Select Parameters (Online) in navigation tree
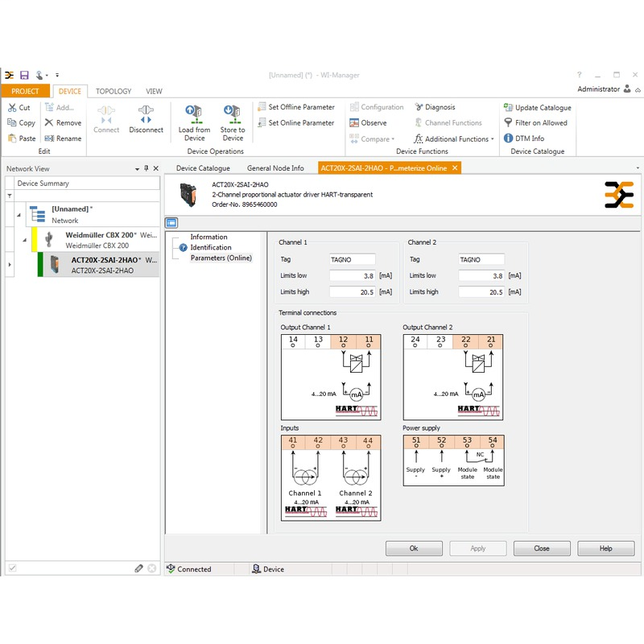The height and width of the screenshot is (644, 644). coord(221,258)
